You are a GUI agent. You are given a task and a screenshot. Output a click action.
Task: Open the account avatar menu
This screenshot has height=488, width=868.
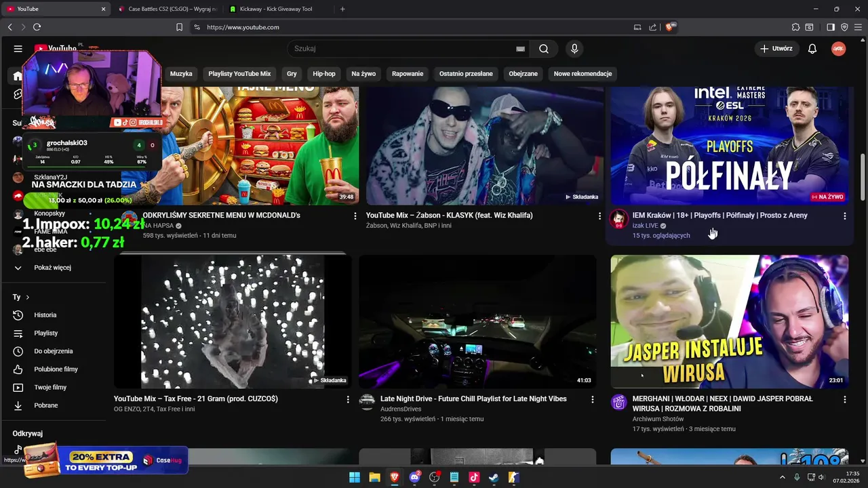(x=838, y=49)
